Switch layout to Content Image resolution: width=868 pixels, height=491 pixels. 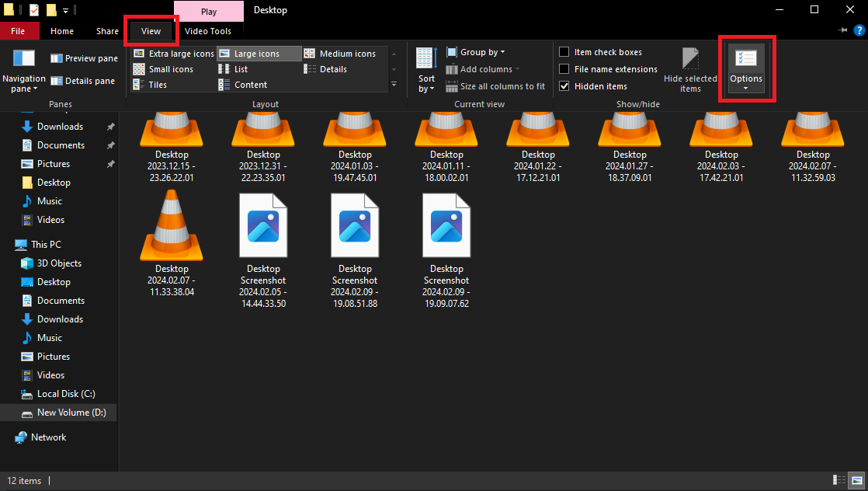[x=242, y=85]
